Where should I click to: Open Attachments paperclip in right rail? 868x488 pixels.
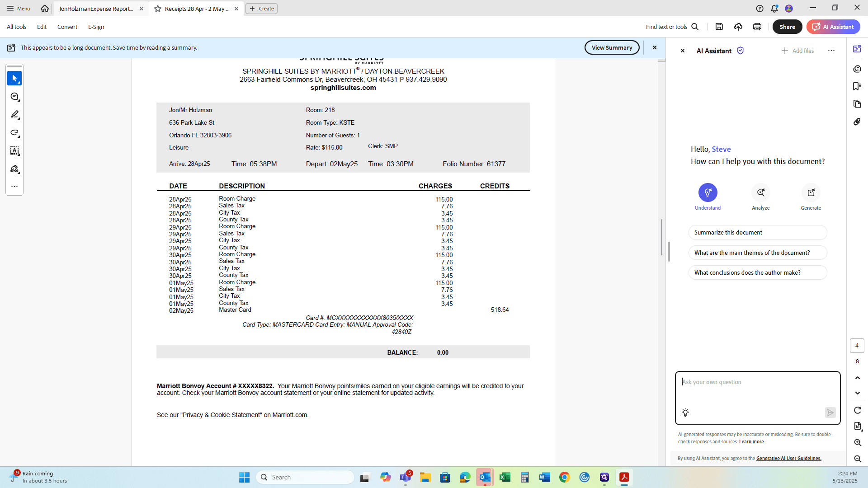[x=857, y=122]
